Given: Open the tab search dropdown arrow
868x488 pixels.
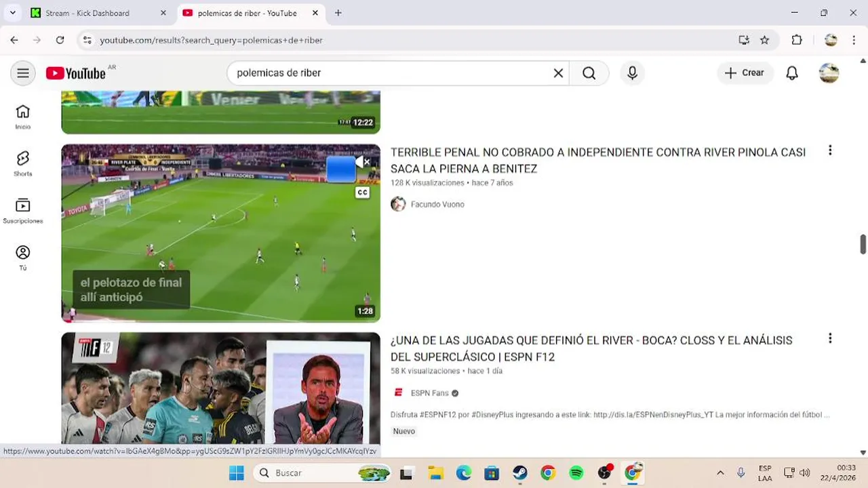Looking at the screenshot, I should 12,13.
